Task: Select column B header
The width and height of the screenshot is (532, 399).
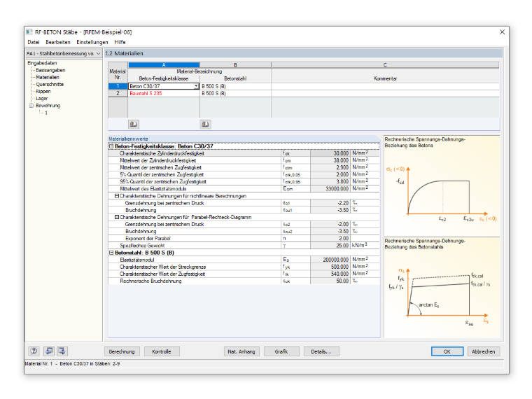Action: [235, 65]
